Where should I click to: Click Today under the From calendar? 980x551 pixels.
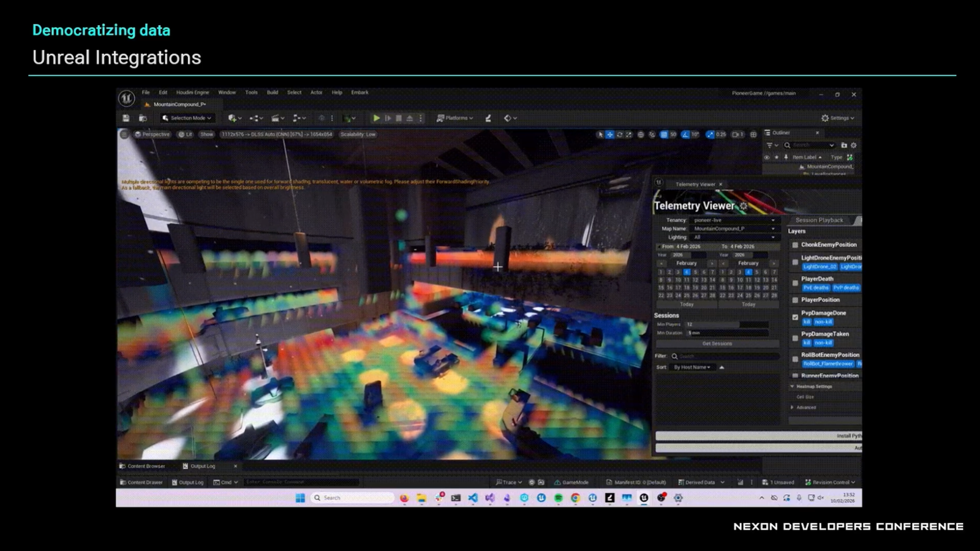pyautogui.click(x=687, y=304)
